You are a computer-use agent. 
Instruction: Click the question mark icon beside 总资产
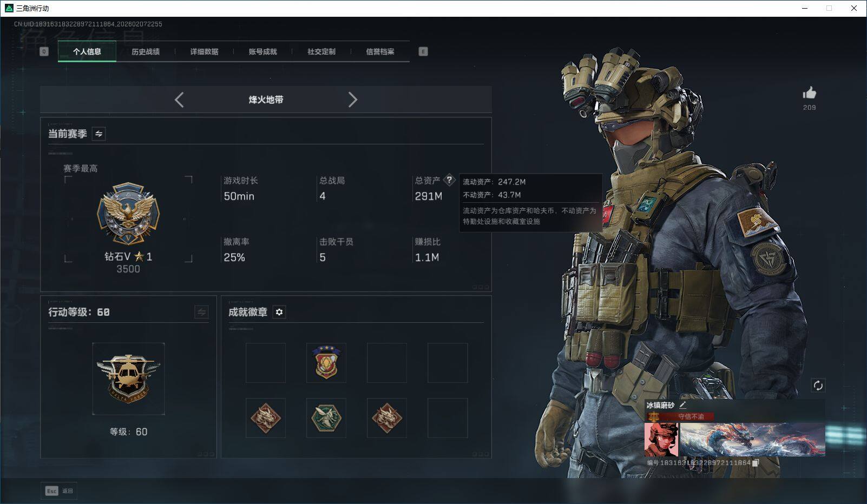[449, 181]
